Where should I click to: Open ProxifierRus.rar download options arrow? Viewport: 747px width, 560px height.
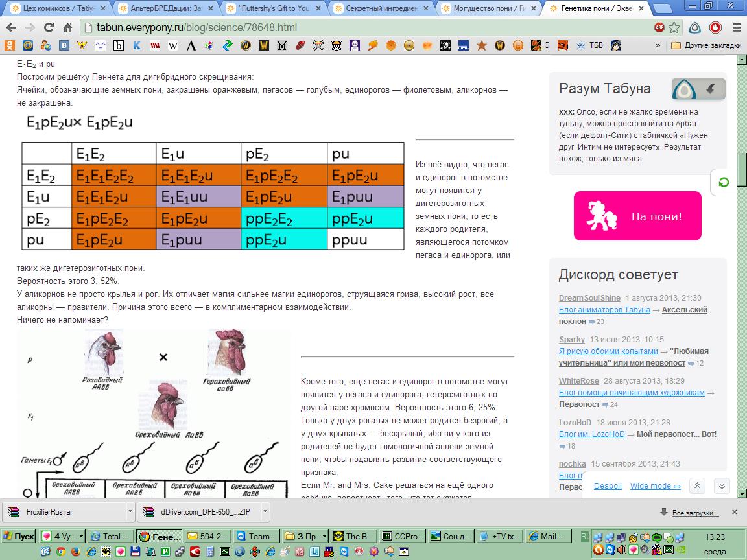click(x=130, y=512)
